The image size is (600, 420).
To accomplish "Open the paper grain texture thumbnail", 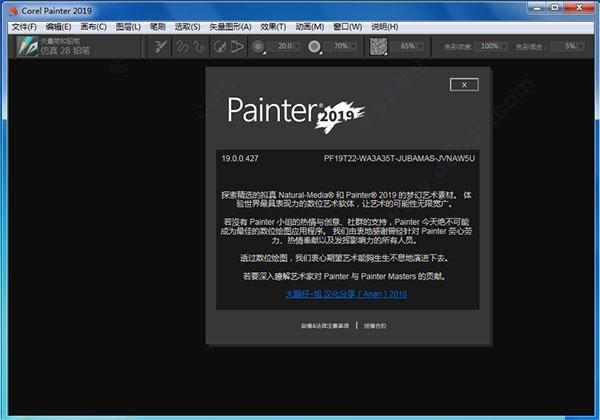I will pos(378,46).
